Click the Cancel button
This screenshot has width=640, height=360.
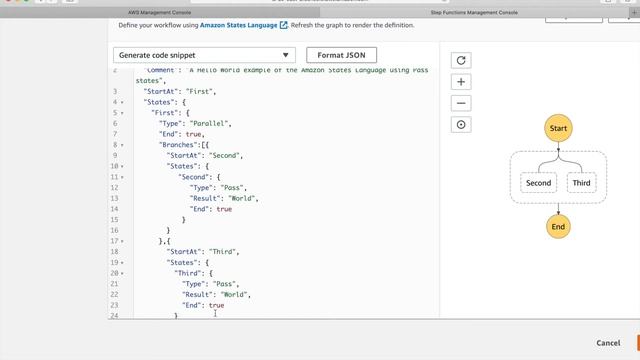(608, 343)
